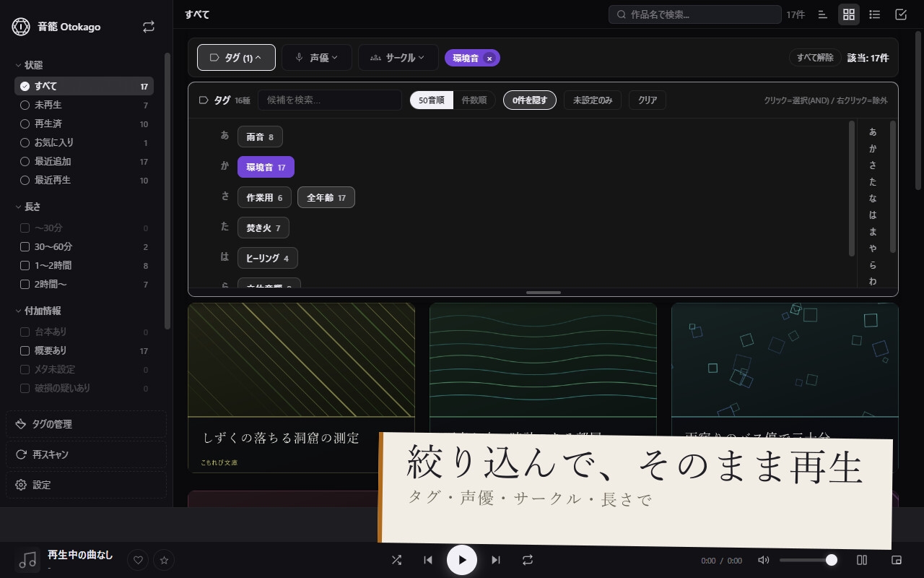Open 設定

pos(86,485)
